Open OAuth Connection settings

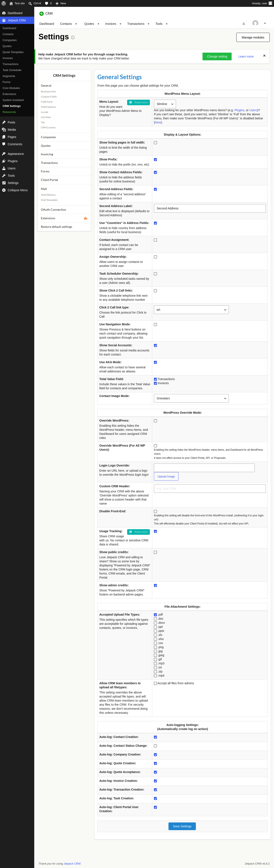click(x=64, y=210)
